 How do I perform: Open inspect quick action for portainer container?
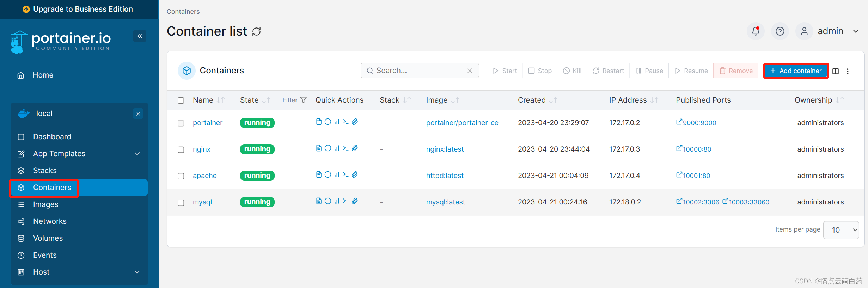pyautogui.click(x=328, y=122)
